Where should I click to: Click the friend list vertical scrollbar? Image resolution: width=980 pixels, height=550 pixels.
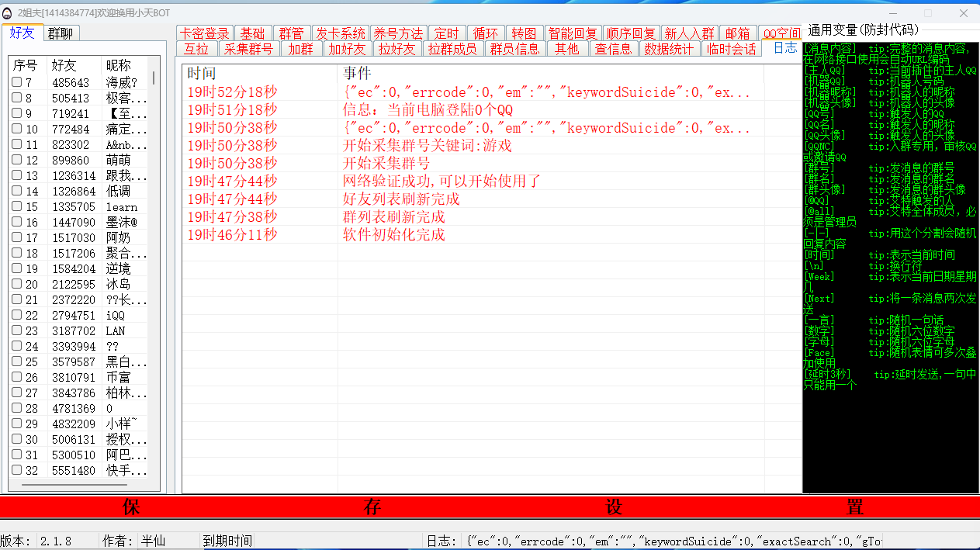coord(153,78)
